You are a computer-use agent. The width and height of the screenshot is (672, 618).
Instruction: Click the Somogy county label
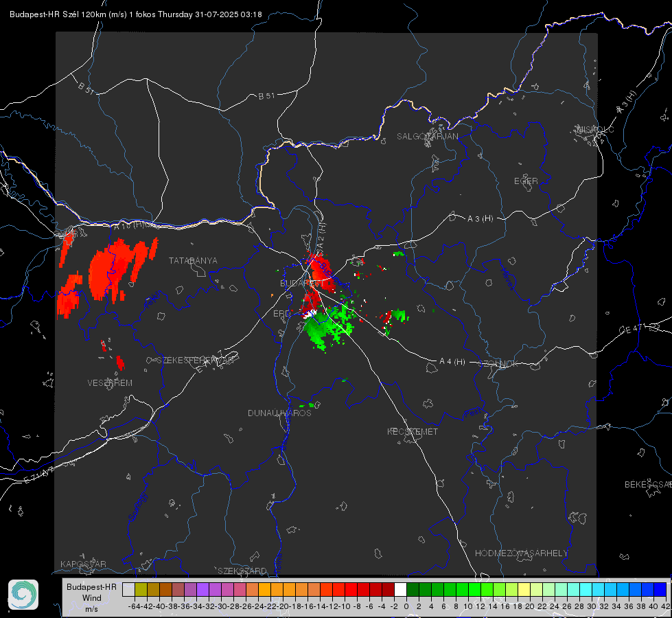[138, 507]
